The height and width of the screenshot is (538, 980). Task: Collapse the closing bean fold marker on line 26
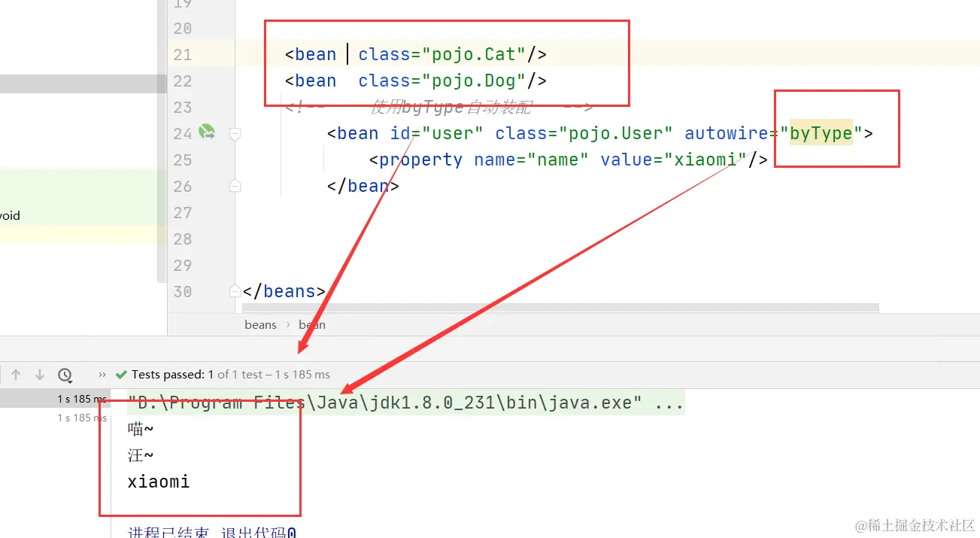(235, 186)
